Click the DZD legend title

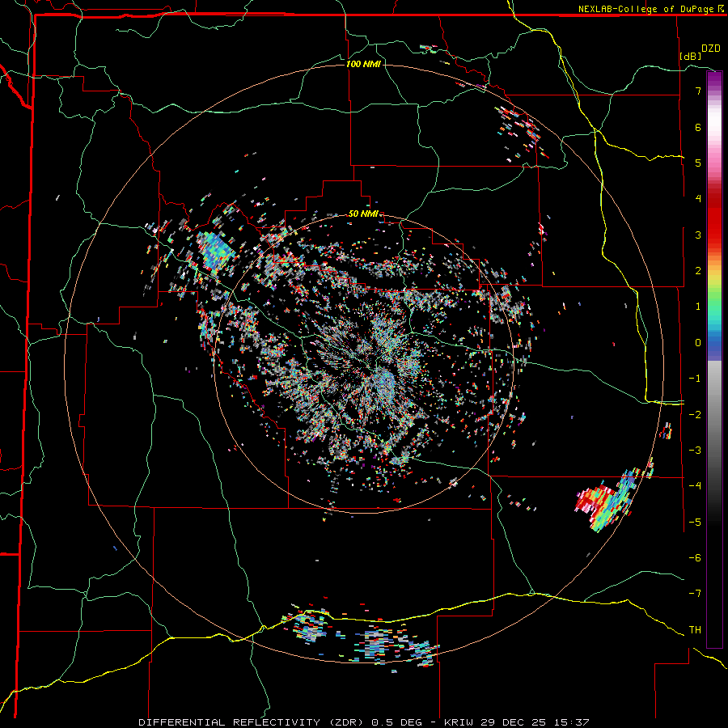coord(711,49)
